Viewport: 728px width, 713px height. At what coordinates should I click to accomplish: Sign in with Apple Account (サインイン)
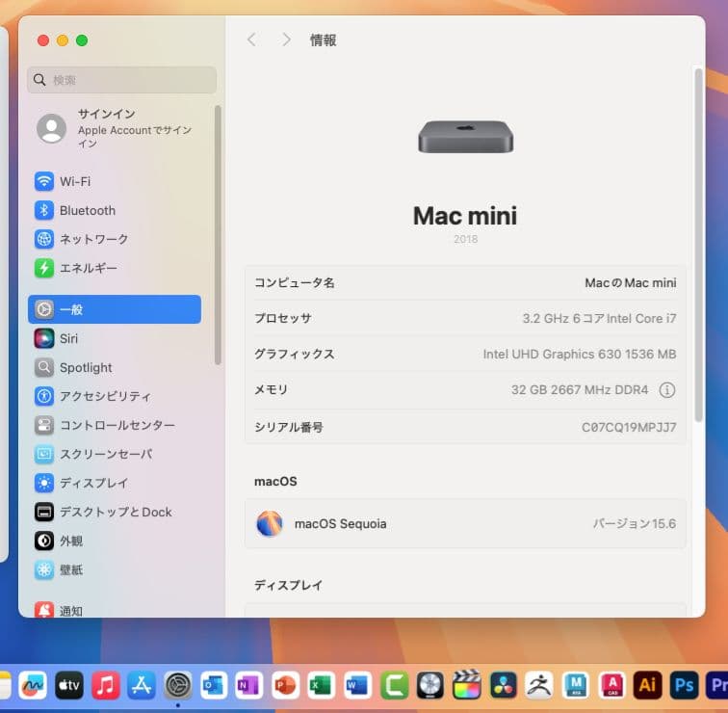click(115, 128)
